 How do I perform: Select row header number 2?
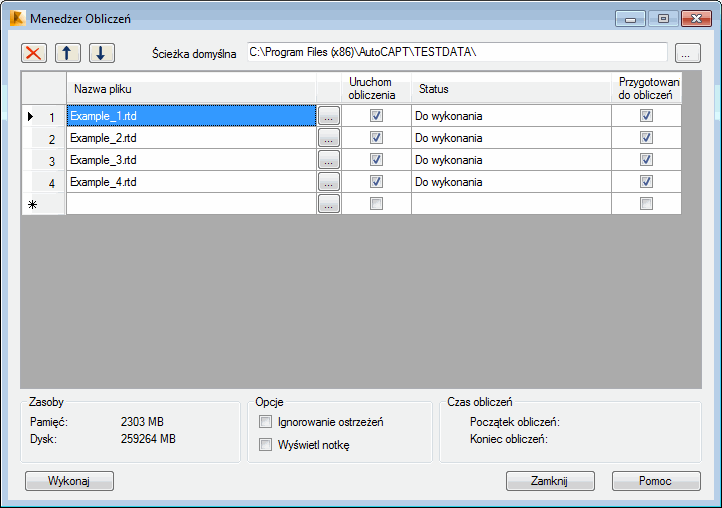(44, 138)
